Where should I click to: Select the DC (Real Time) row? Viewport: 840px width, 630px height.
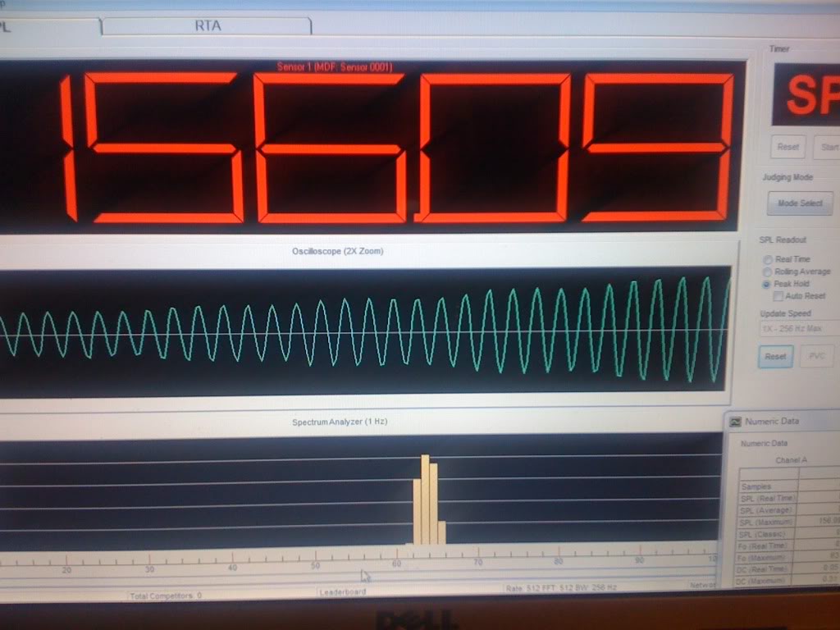point(788,569)
